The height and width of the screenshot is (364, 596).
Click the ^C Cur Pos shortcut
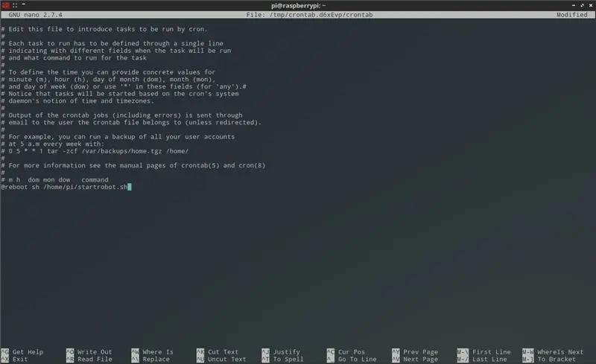pos(346,352)
